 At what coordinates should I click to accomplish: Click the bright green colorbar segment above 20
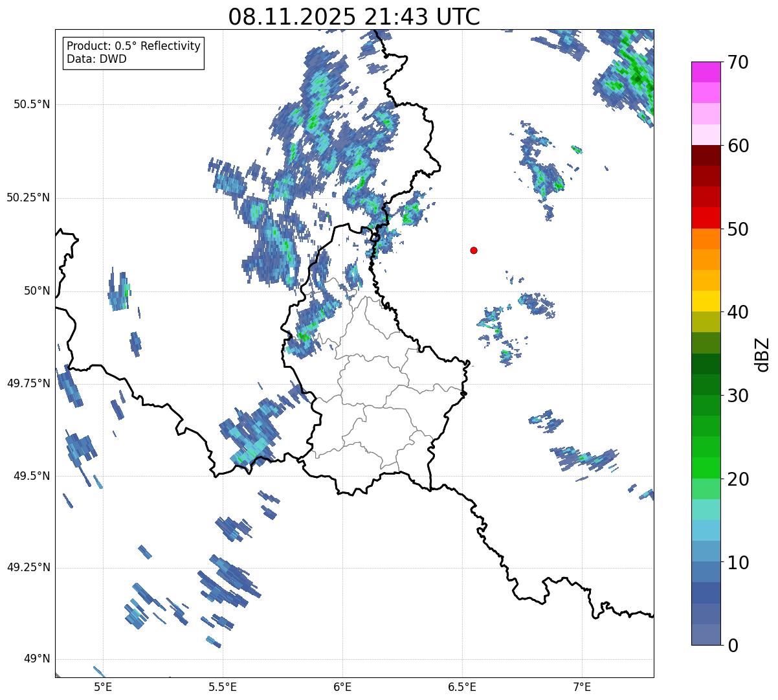click(705, 468)
